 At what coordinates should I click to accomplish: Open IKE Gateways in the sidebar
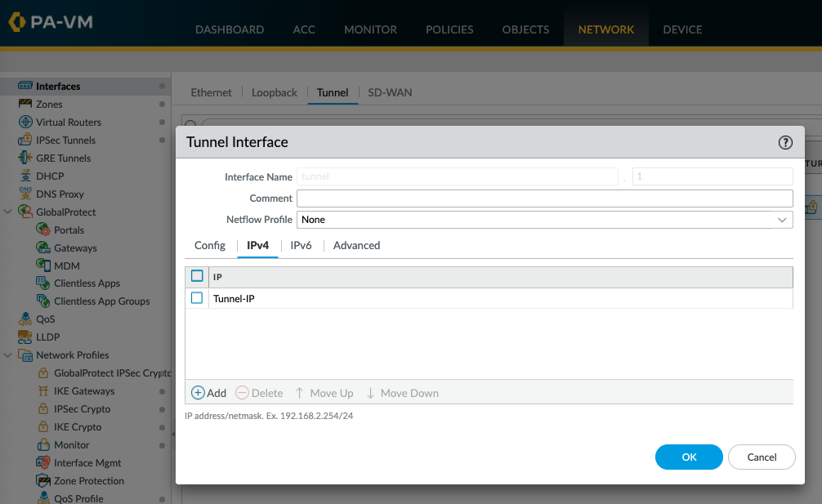[x=84, y=390]
